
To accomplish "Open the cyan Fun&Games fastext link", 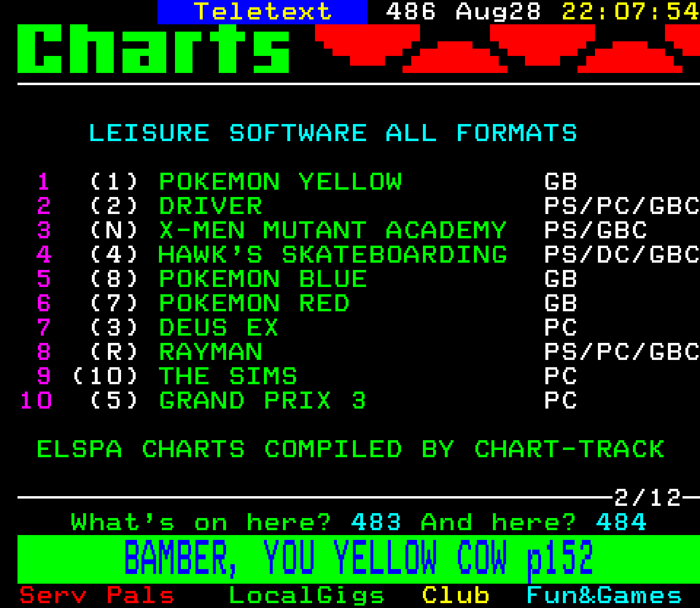I will (604, 595).
